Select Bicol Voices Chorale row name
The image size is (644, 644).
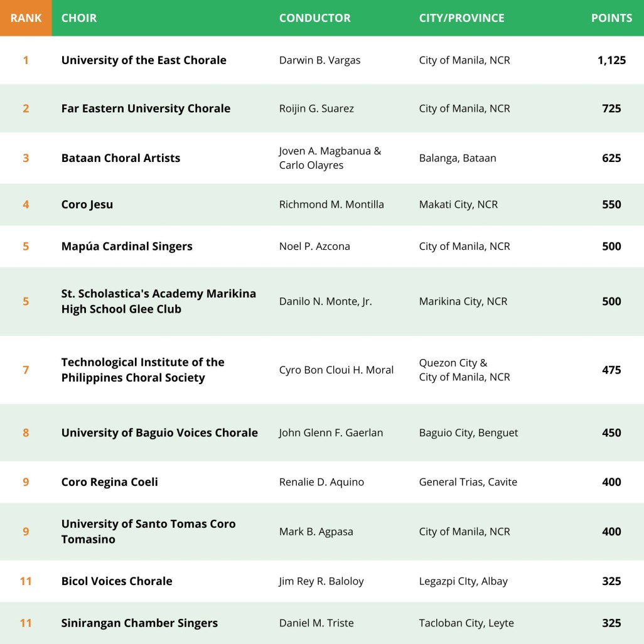117,581
